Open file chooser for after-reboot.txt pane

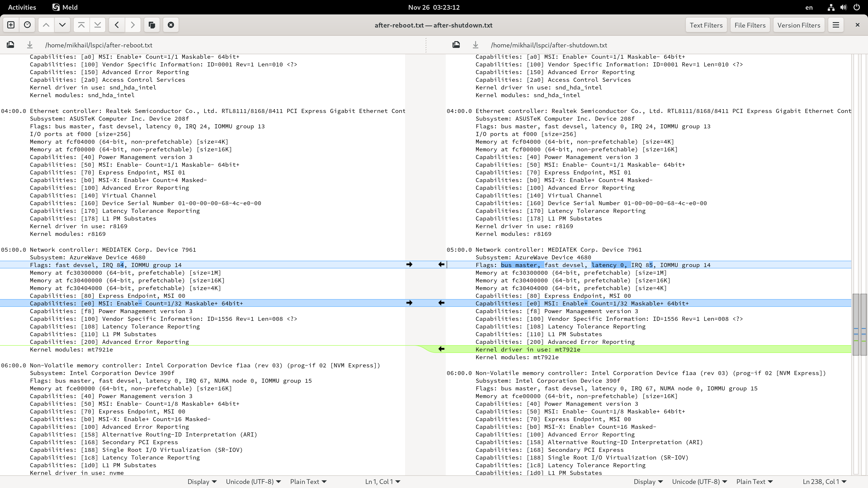click(10, 45)
